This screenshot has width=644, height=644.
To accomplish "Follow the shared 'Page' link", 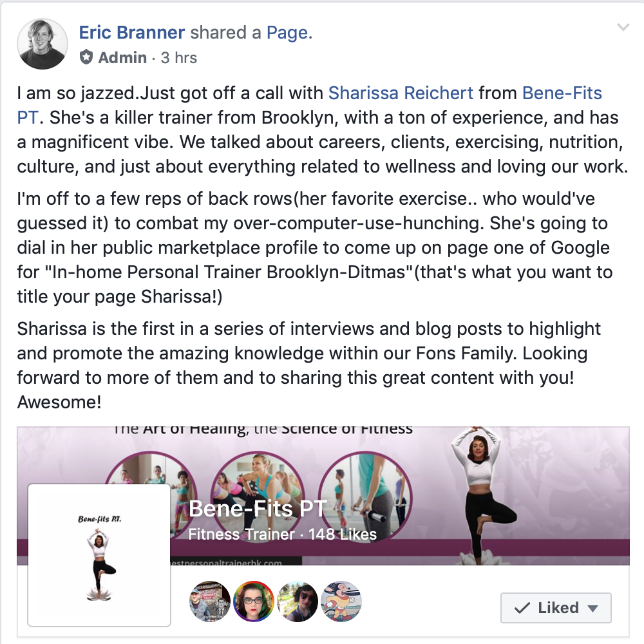I will pos(287,33).
